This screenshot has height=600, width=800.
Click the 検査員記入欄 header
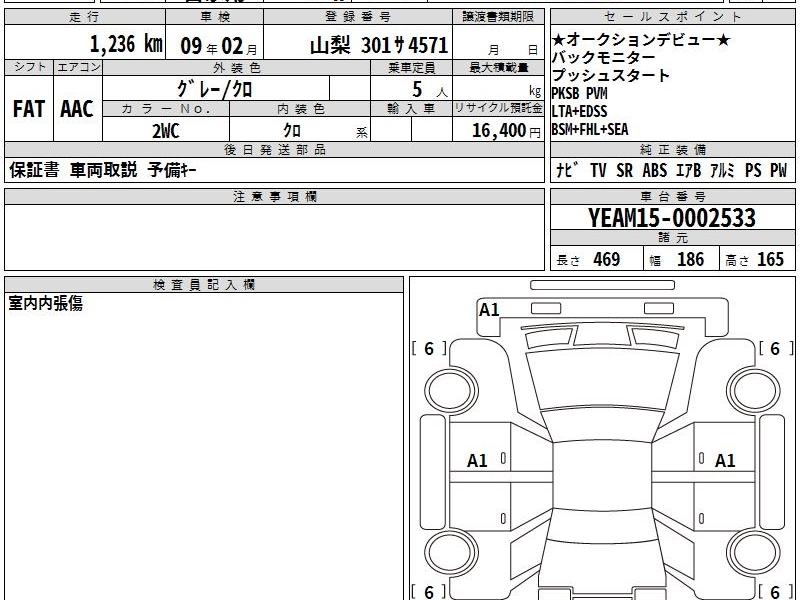coord(204,285)
